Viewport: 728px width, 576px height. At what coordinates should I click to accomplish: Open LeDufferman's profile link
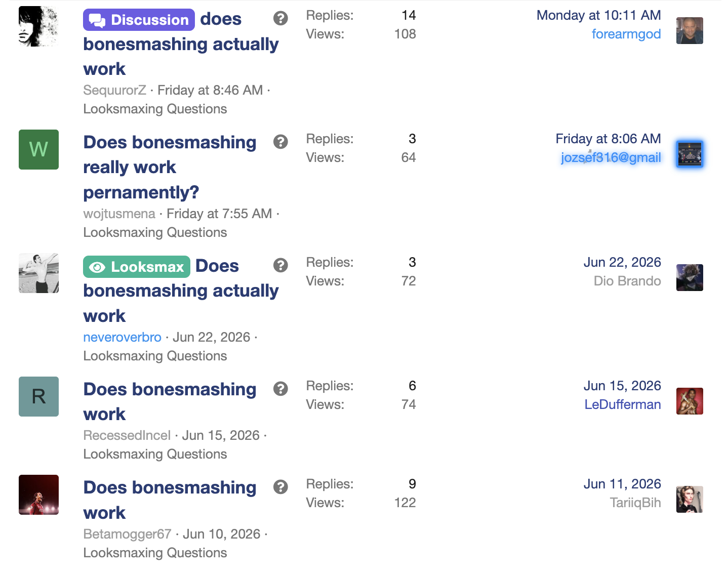(x=623, y=404)
